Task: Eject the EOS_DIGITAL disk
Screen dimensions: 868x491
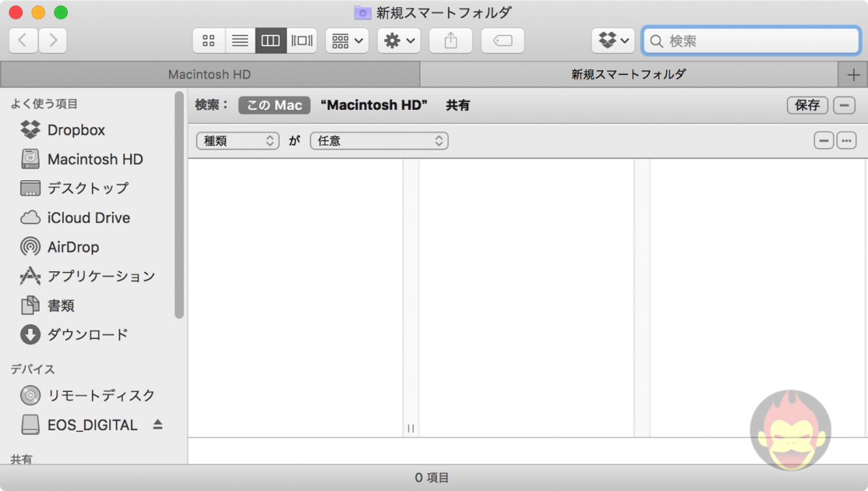Action: click(158, 424)
